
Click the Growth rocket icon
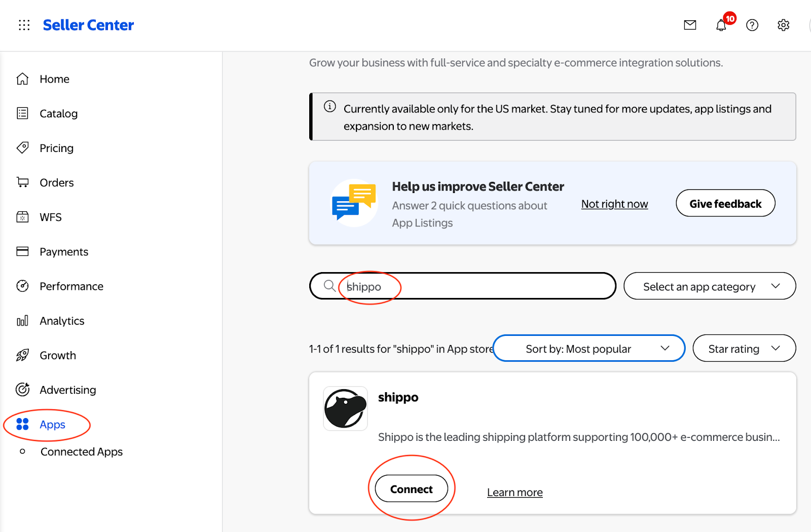coord(22,355)
